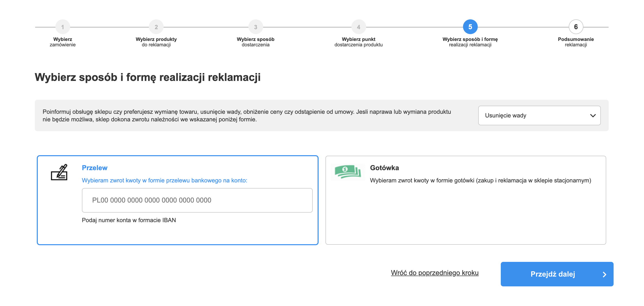Click step 2 circle Wybierz produkty
The height and width of the screenshot is (306, 644).
[x=156, y=27]
